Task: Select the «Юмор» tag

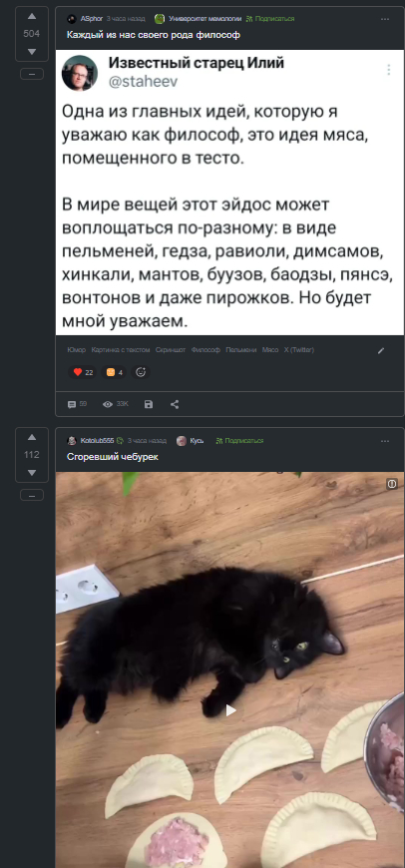Action: (x=77, y=350)
